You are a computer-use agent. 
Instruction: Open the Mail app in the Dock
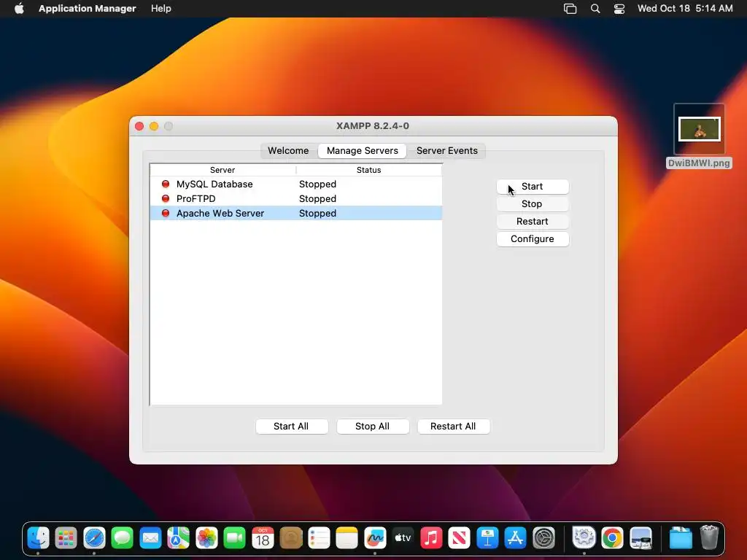pyautogui.click(x=150, y=538)
